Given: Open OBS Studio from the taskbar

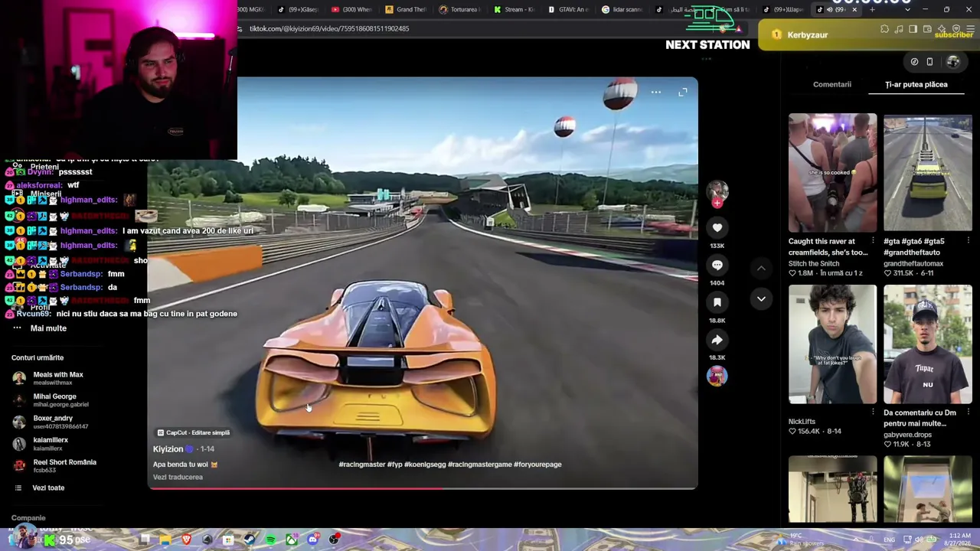Looking at the screenshot, I should tap(335, 540).
